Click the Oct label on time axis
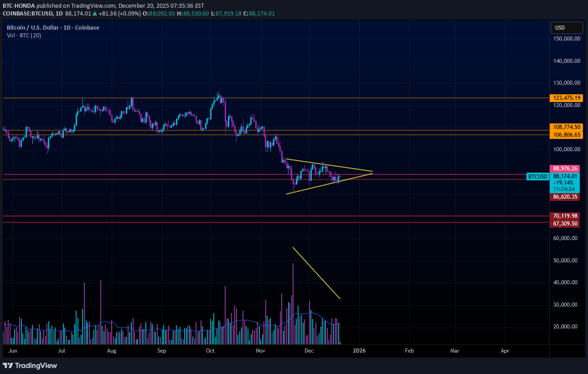Viewport: 588px width, 374px height. 210,351
